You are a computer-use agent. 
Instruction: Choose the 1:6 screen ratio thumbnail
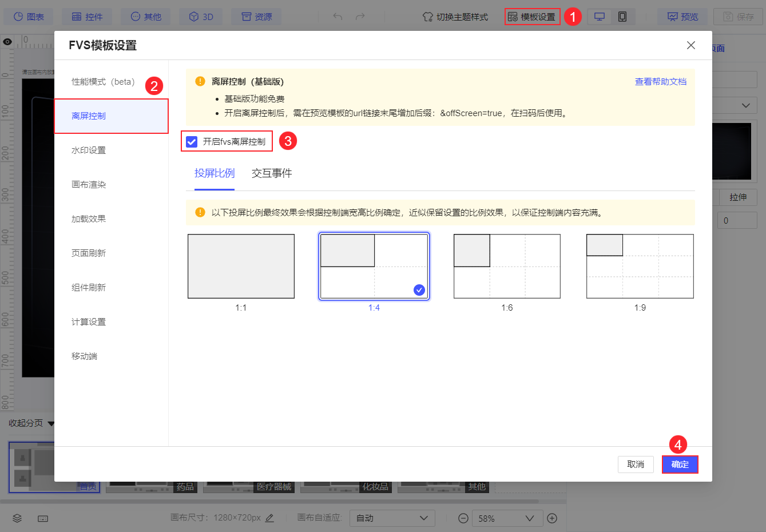click(507, 266)
